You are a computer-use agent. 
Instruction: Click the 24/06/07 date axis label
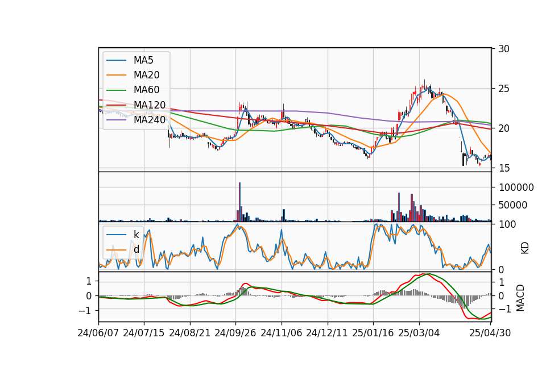pos(98,333)
